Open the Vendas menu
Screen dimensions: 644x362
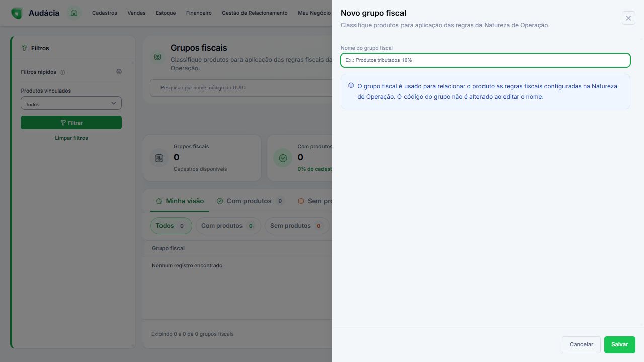[x=136, y=13]
